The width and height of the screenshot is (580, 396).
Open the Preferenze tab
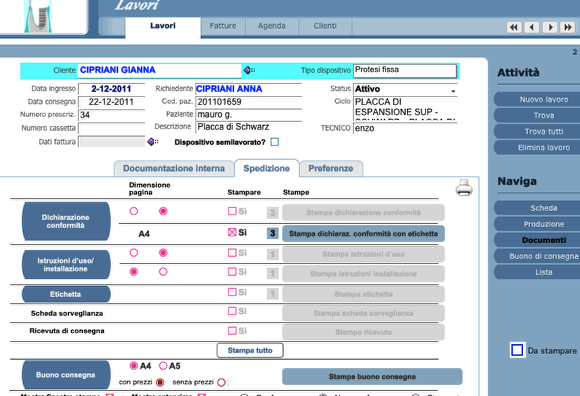[x=331, y=168]
